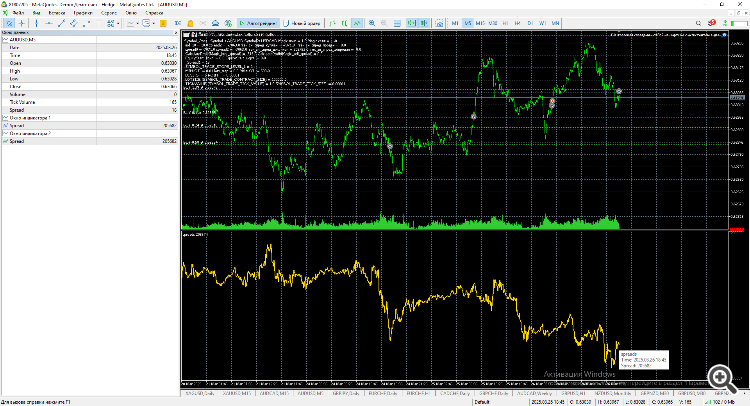
Task: Pick the horizontal line drawing tool
Action: [49, 23]
